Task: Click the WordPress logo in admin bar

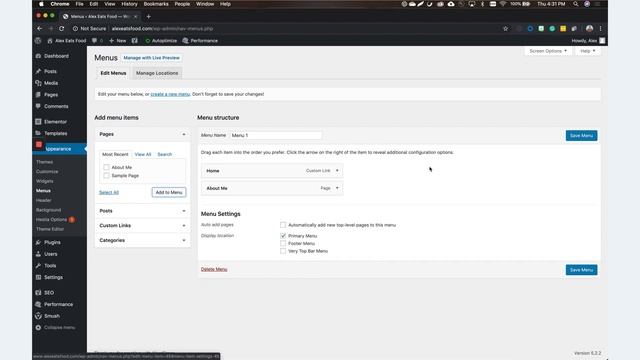Action: pos(38,40)
